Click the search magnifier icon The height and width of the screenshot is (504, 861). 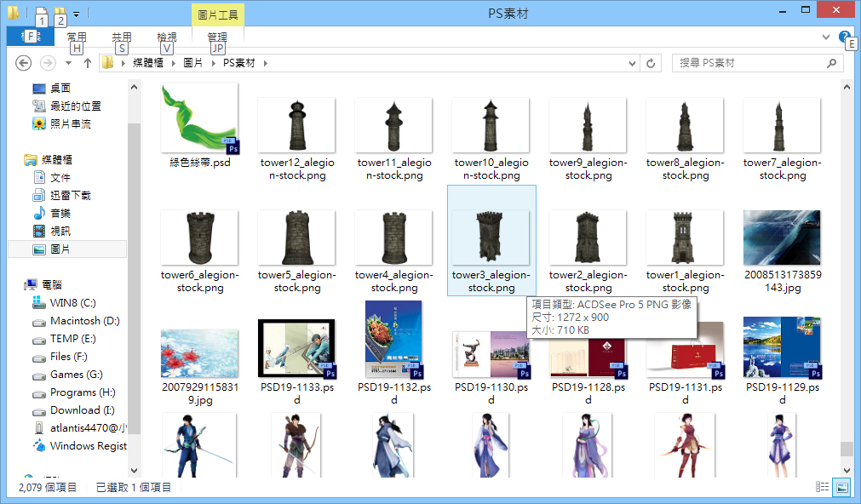pos(831,63)
